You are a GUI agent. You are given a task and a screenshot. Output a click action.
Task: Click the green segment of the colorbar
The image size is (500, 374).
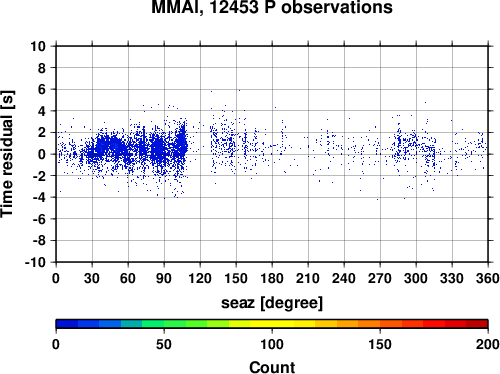click(175, 324)
